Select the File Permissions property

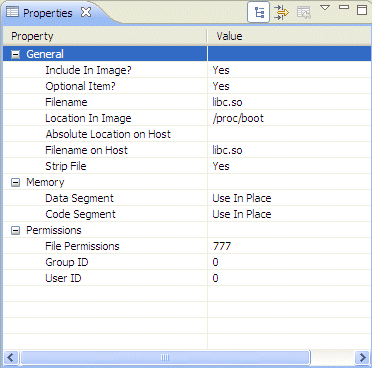[82, 246]
